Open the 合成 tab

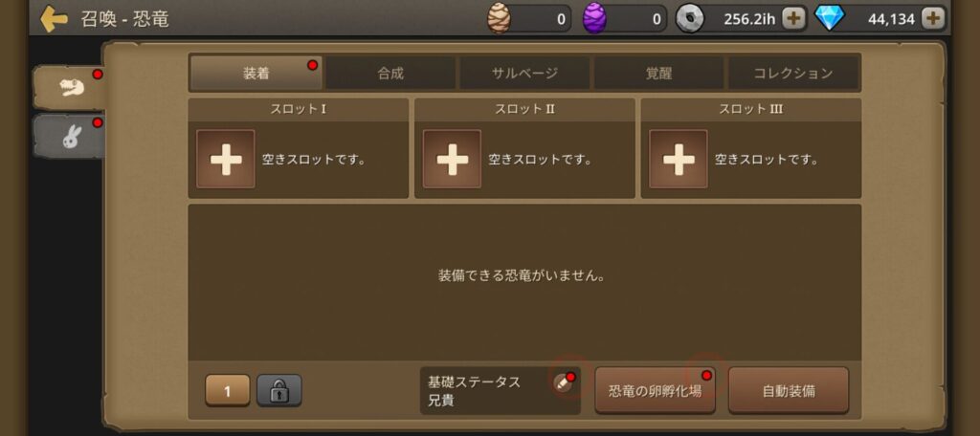click(x=390, y=73)
